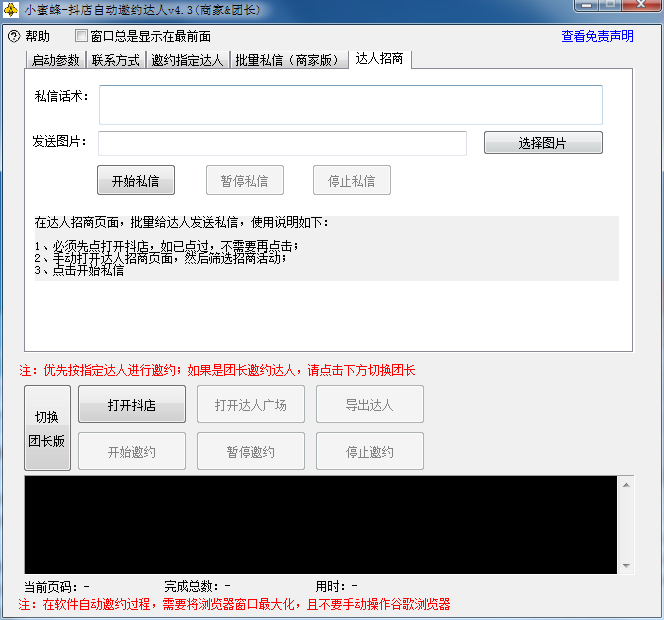Viewport: 664px width, 620px height.
Task: Click instruction line 3、点击开始私信
Action: click(x=79, y=270)
